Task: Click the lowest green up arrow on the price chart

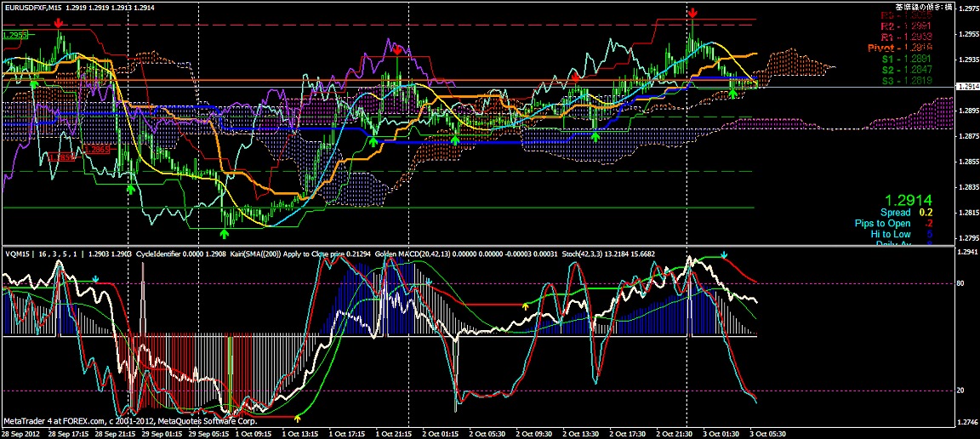Action: click(225, 233)
